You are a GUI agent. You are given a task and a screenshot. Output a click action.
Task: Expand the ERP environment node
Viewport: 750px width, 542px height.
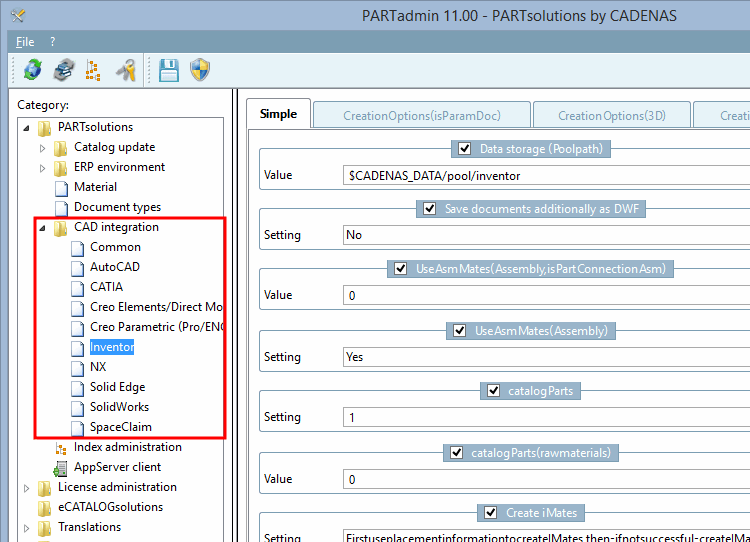pyautogui.click(x=43, y=168)
